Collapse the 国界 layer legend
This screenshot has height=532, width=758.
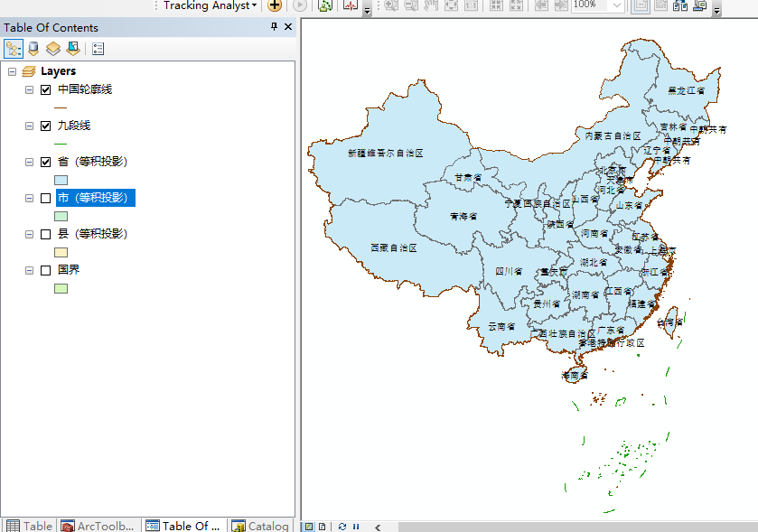(30, 271)
